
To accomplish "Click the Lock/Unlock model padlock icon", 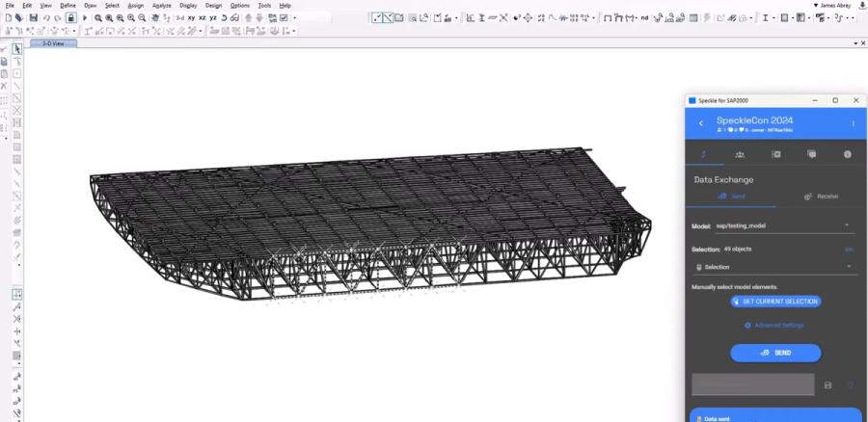I will pyautogui.click(x=70, y=17).
